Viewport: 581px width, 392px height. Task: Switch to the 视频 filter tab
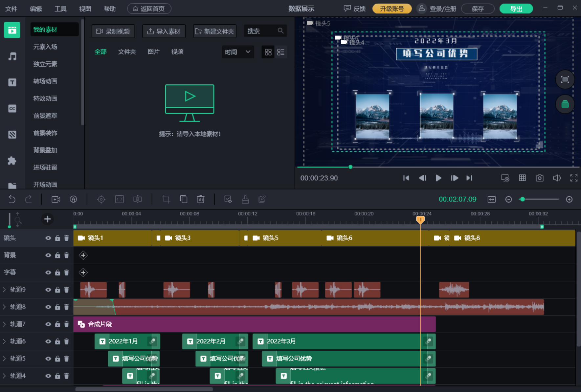(x=177, y=52)
